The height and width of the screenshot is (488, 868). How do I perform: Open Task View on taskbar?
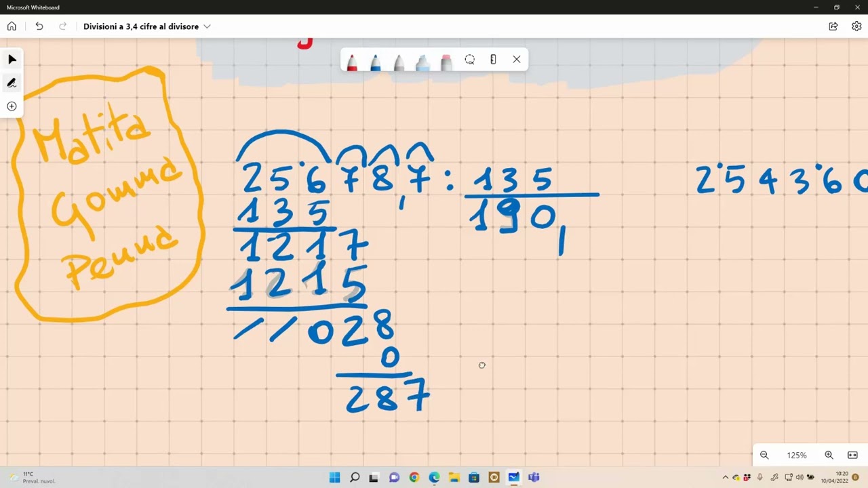point(374,477)
